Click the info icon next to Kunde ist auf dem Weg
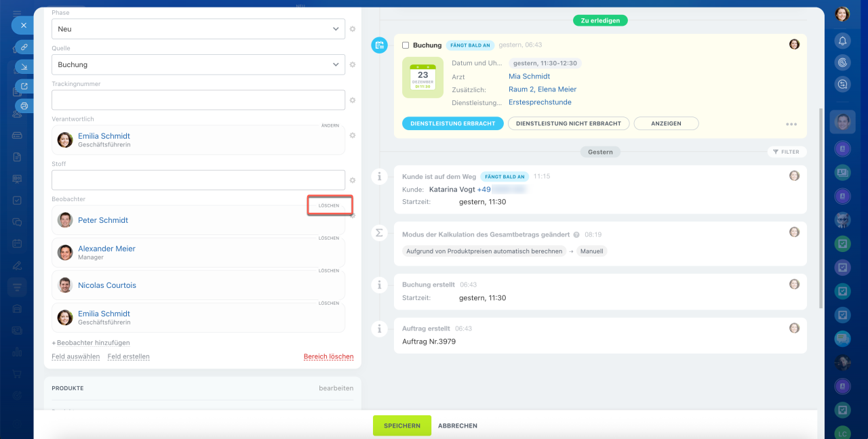Screen dimensions: 868x439 coord(379,176)
